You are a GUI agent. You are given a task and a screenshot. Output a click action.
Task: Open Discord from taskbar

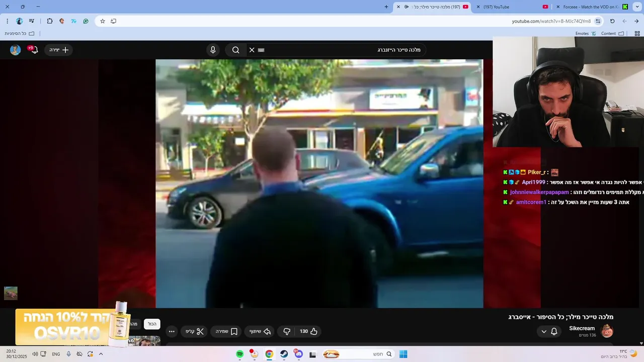pyautogui.click(x=298, y=354)
